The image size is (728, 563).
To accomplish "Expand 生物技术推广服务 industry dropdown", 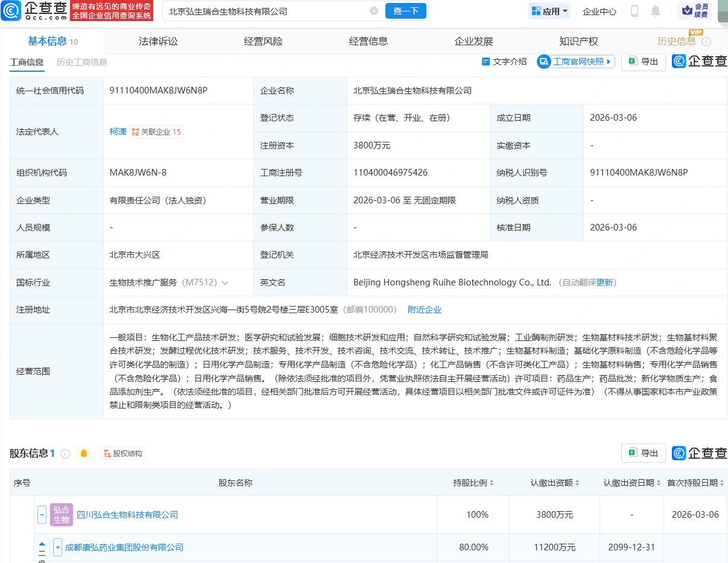I will pyautogui.click(x=226, y=282).
